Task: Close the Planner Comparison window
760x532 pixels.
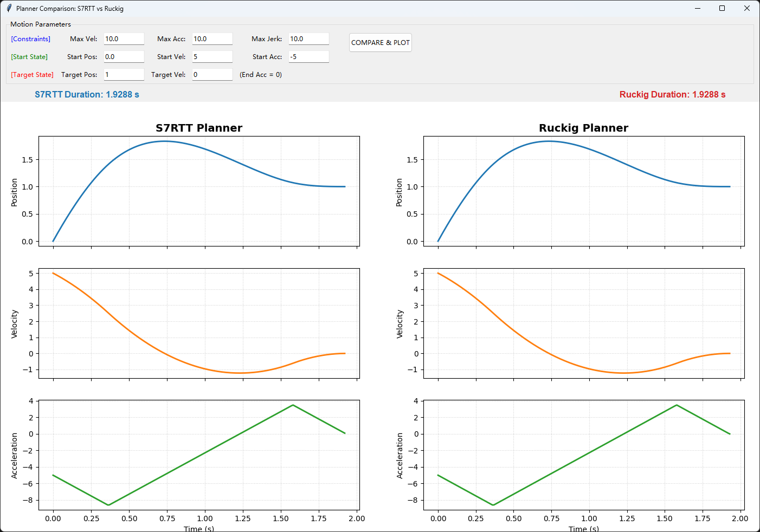Action: pos(746,8)
